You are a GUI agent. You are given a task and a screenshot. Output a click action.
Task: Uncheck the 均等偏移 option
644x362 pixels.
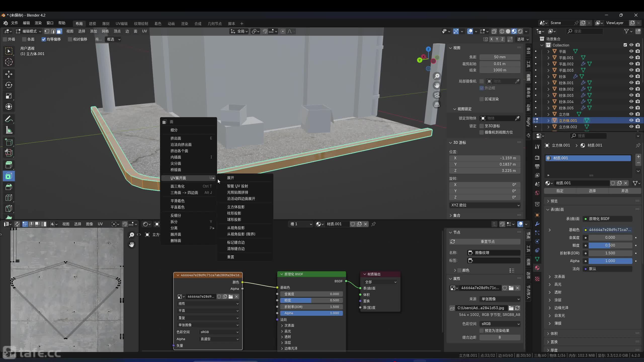(x=44, y=39)
